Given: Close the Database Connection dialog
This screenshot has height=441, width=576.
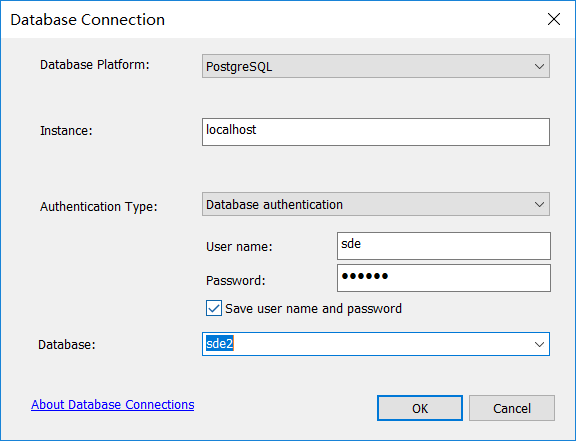Looking at the screenshot, I should [x=554, y=19].
